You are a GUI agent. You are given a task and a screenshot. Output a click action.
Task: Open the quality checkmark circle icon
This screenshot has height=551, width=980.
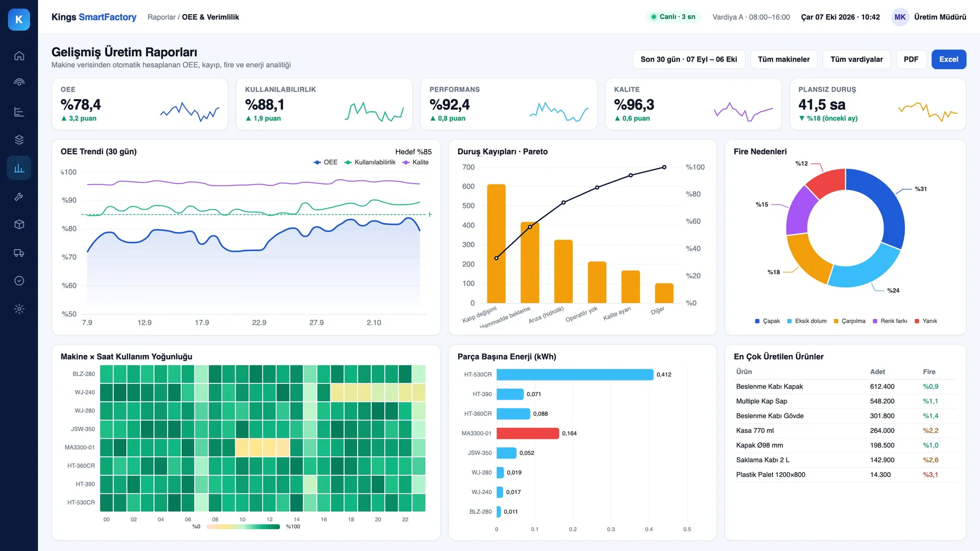19,281
